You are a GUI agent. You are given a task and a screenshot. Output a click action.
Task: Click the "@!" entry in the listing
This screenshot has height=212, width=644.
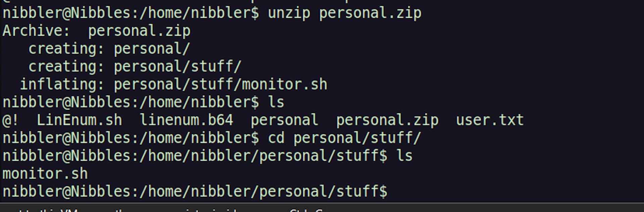point(10,120)
